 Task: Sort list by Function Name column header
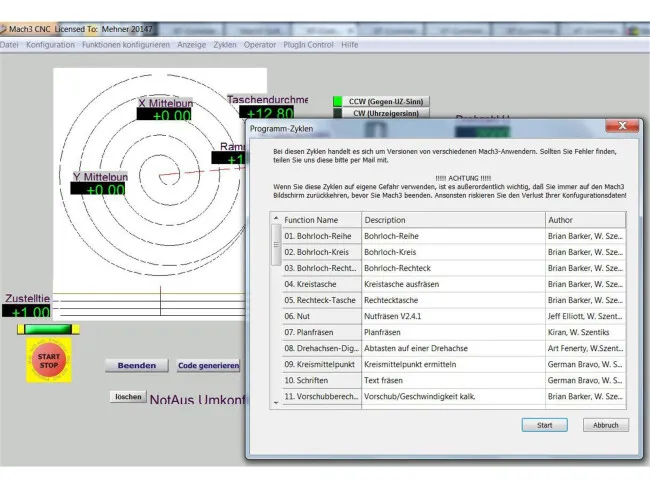tap(316, 219)
